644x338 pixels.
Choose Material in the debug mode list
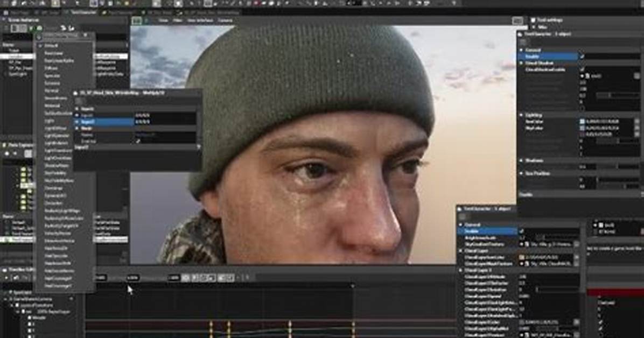coord(52,105)
